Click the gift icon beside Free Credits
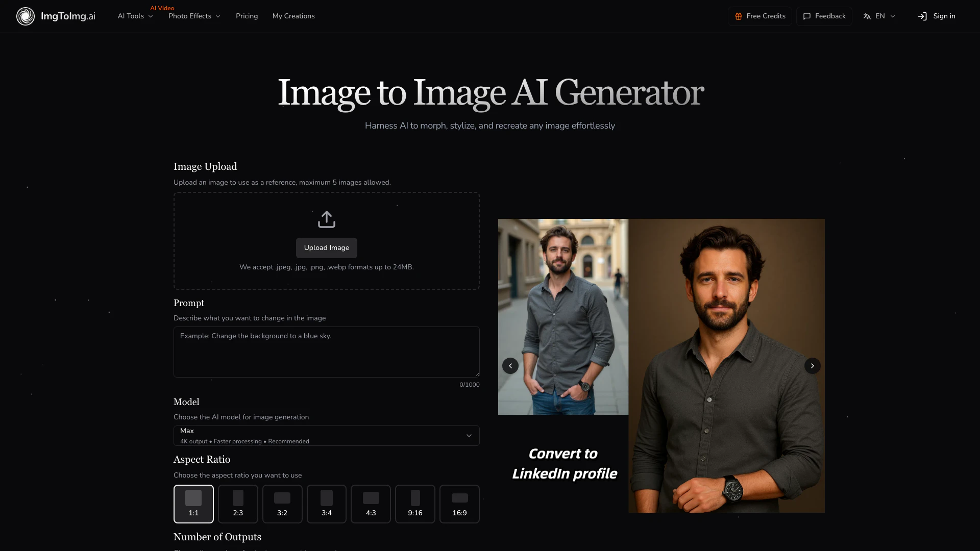 (x=738, y=16)
